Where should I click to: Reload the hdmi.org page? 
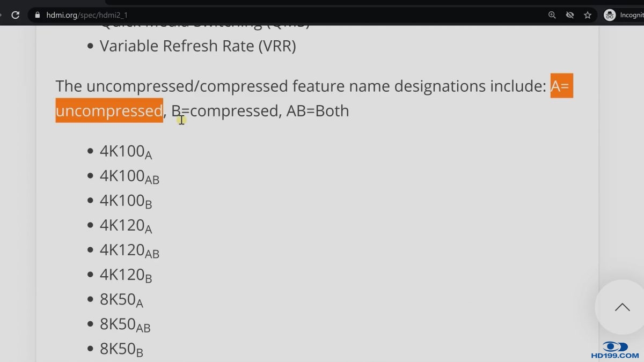click(x=16, y=15)
